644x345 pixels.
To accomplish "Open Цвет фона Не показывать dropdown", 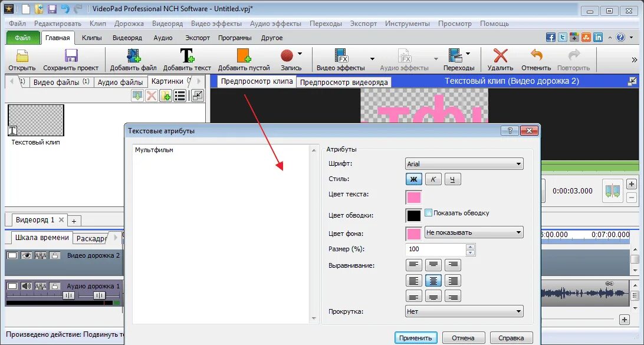I will (474, 232).
